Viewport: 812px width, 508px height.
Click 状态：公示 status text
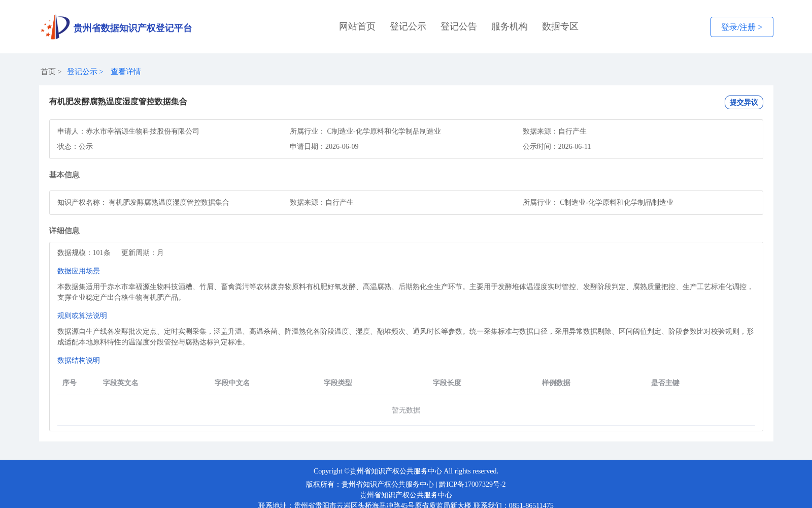(75, 146)
